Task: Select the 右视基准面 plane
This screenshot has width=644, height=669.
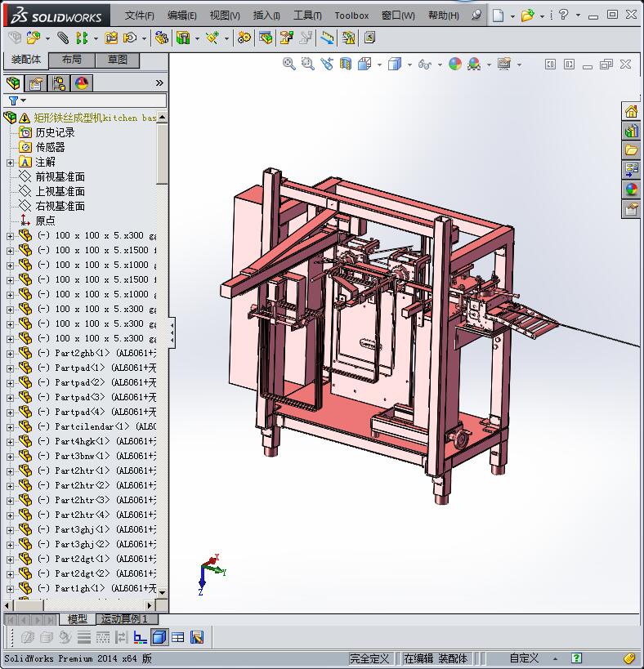Action: pyautogui.click(x=60, y=206)
